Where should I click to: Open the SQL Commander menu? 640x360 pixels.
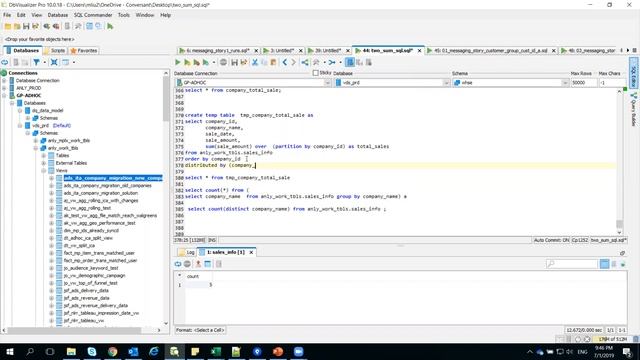[x=93, y=15]
